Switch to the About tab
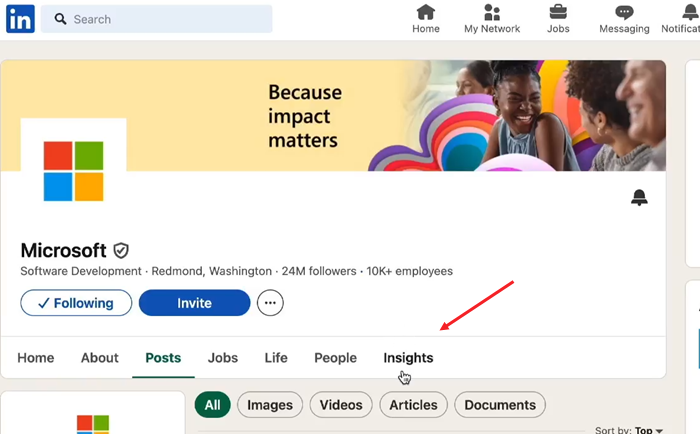700x434 pixels. [x=100, y=358]
